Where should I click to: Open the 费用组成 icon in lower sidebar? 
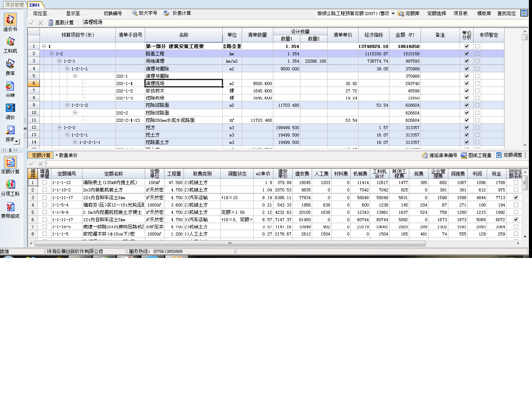click(x=10, y=207)
